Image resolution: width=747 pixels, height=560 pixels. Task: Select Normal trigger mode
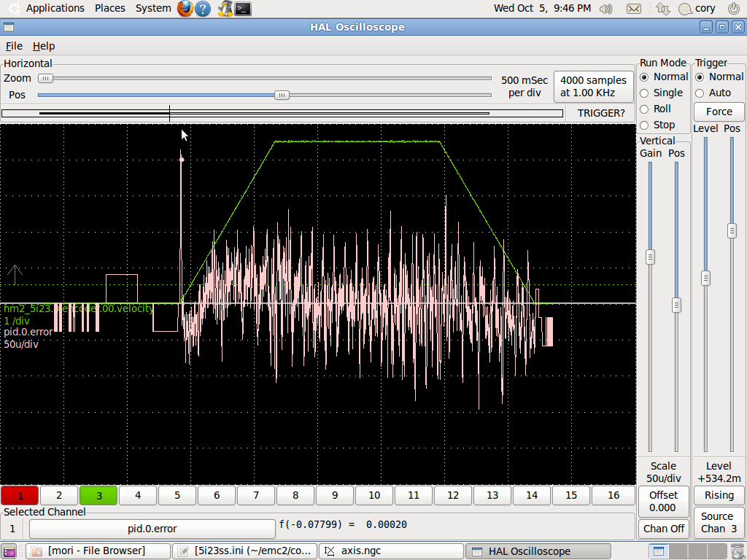coord(719,77)
